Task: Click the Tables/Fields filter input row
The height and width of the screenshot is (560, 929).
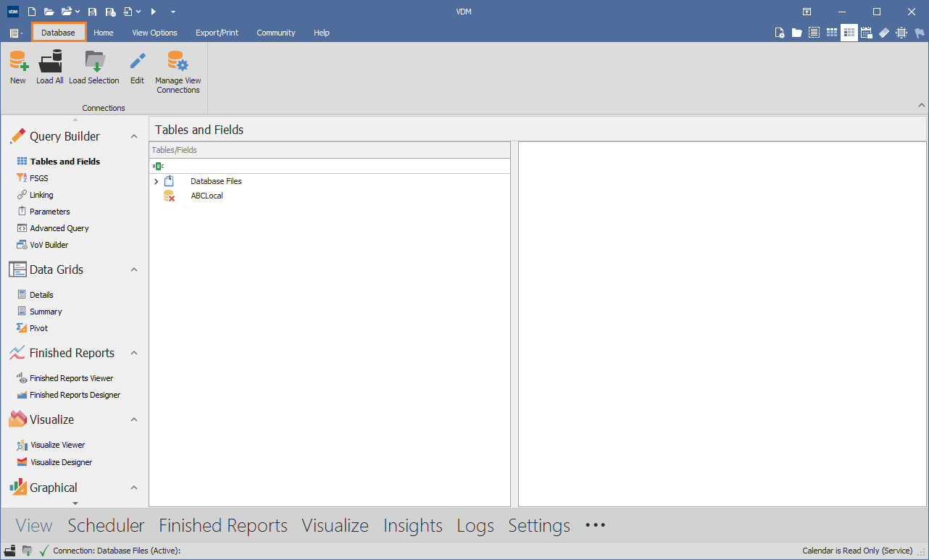Action: pyautogui.click(x=330, y=166)
